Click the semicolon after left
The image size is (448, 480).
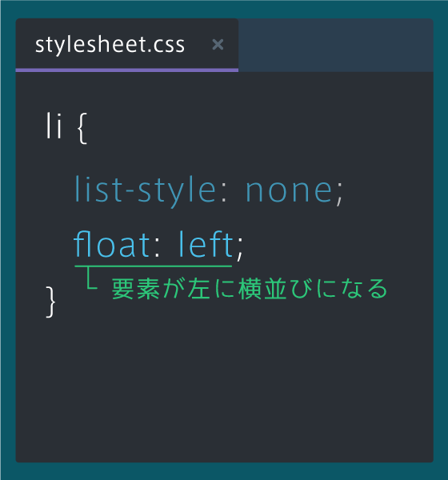tap(240, 249)
